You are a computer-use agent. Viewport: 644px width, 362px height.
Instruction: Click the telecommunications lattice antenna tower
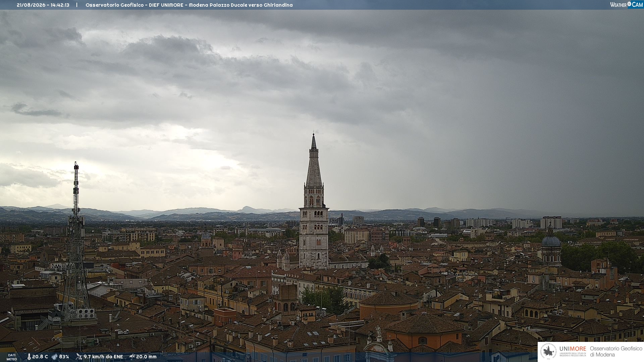(x=76, y=241)
